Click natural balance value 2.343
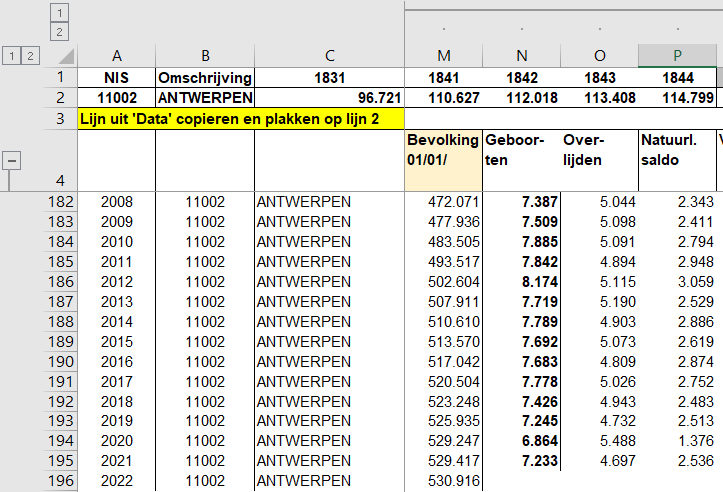Screen dimensions: 723x492 coord(677,202)
